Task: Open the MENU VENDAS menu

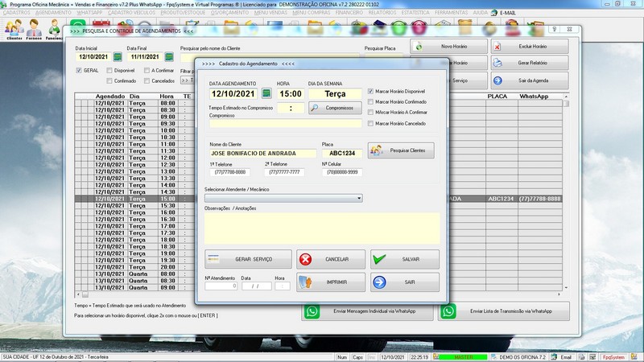Action: tap(270, 13)
